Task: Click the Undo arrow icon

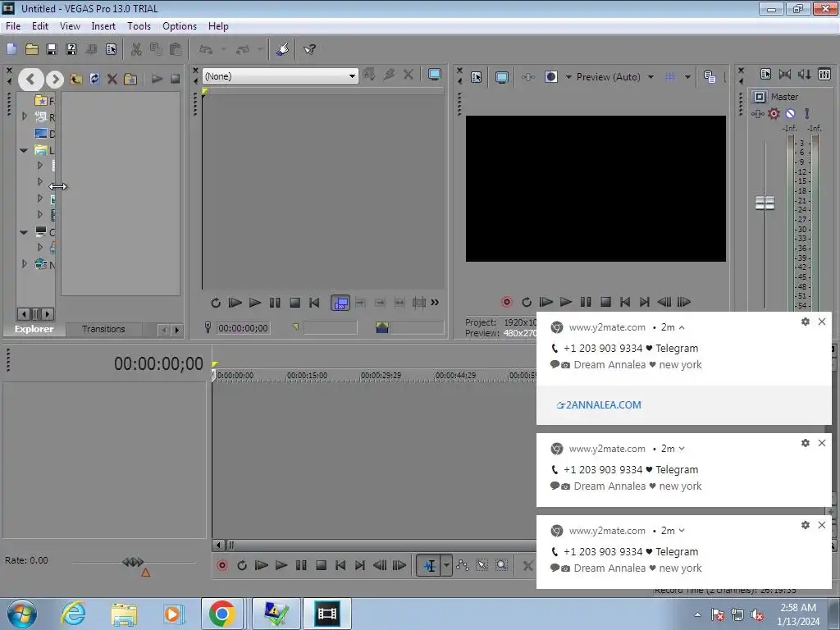Action: (205, 49)
